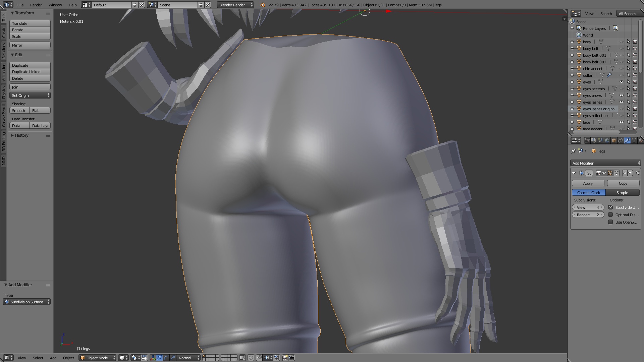Click the Join button
This screenshot has width=644, height=362.
30,87
